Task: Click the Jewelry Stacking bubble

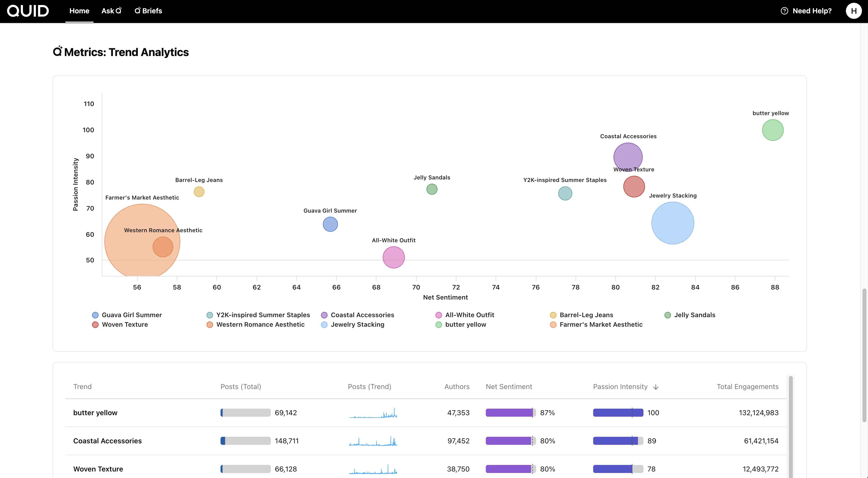Action: pyautogui.click(x=672, y=223)
